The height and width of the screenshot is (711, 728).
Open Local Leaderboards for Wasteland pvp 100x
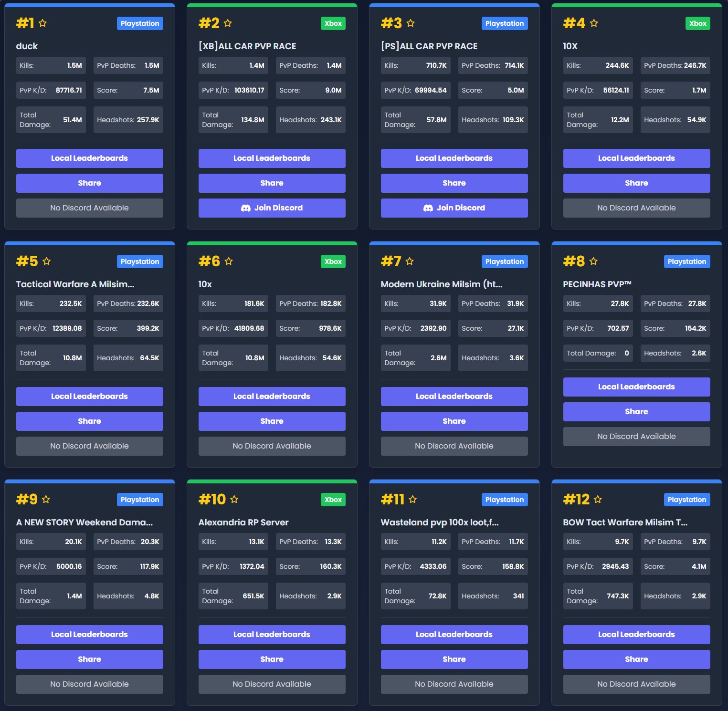(x=454, y=635)
